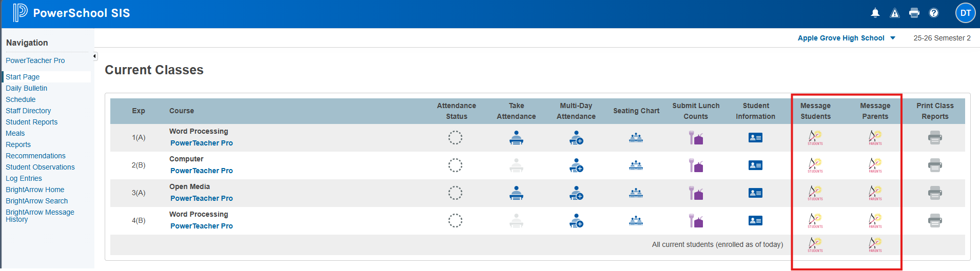
Task: Open PowerTeacher Pro link for Computer course
Action: [x=202, y=171]
